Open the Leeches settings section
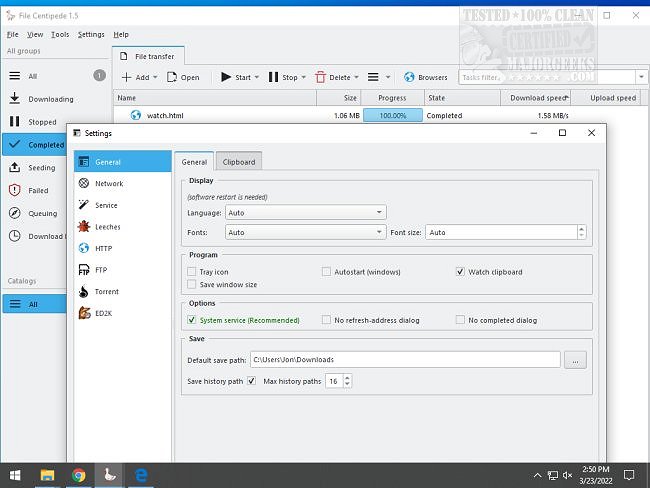The image size is (650, 488). (107, 227)
